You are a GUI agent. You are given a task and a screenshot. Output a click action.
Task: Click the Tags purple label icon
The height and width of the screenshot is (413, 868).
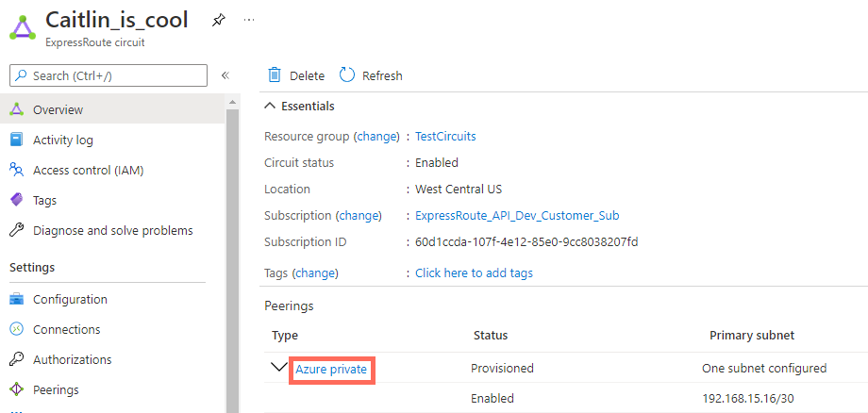(x=17, y=200)
